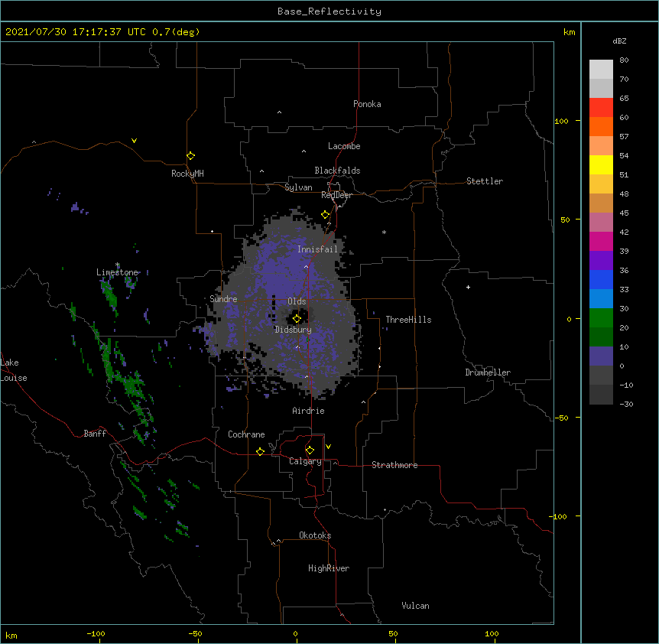Click the Calgary city label
Viewport: 659px width, 644px height.
pos(306,461)
